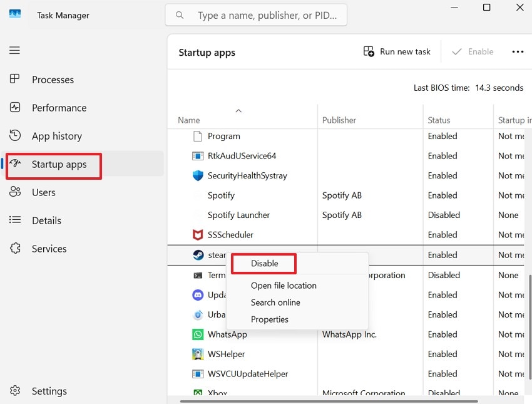Open App history via its clock icon
532x404 pixels.
click(x=15, y=136)
